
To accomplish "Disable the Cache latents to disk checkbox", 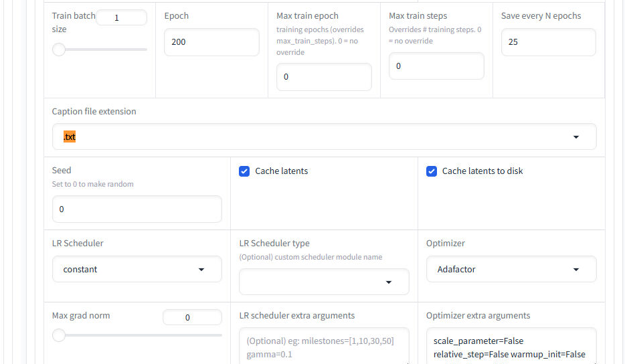I will point(432,171).
